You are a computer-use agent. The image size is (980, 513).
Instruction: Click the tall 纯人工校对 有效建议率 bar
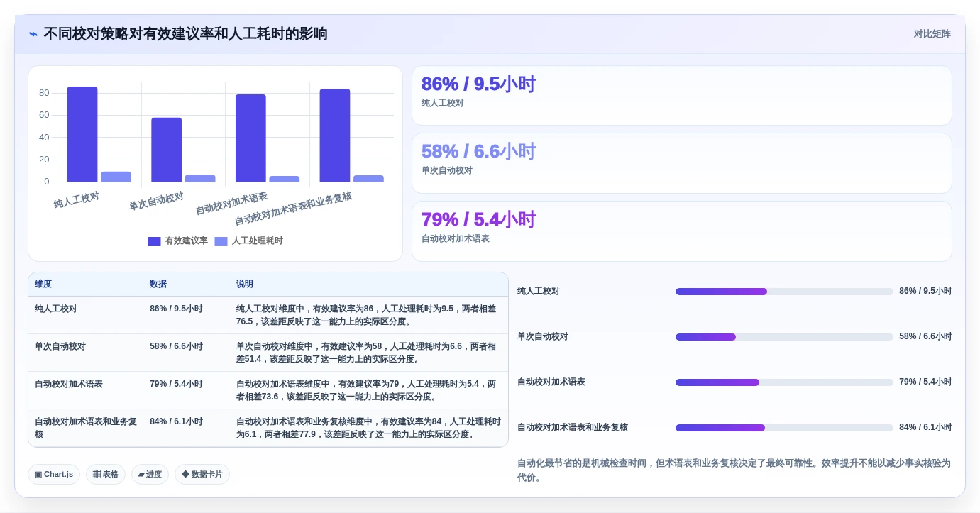[82, 134]
